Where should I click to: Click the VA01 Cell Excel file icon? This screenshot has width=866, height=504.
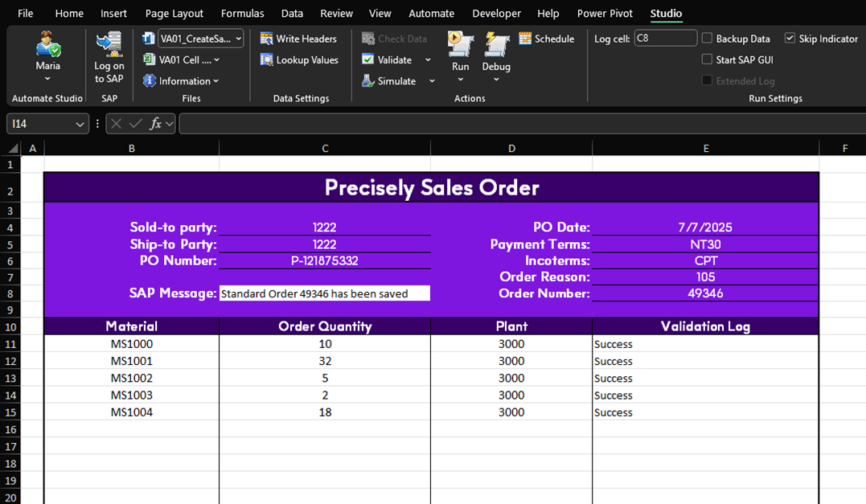coord(149,59)
